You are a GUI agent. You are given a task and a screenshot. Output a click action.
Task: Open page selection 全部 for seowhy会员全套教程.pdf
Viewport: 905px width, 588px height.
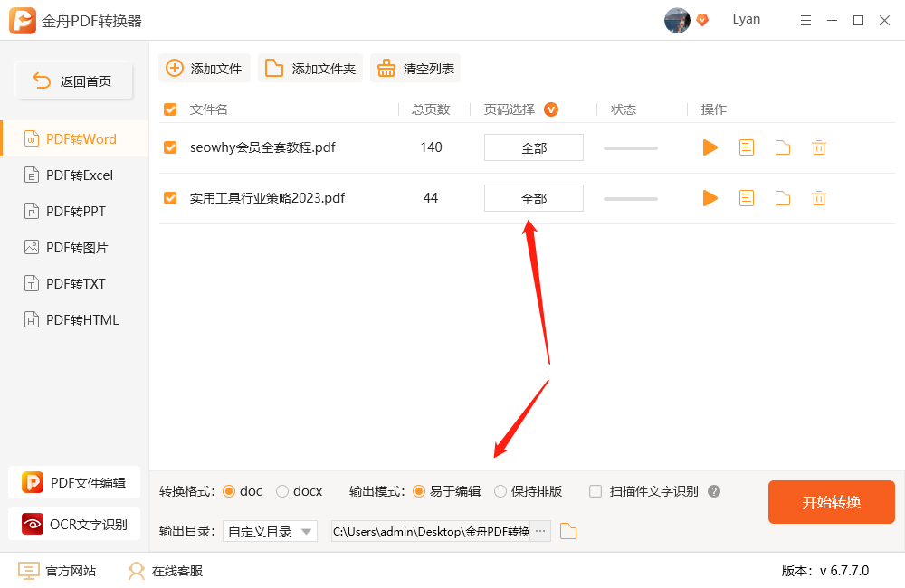(534, 147)
